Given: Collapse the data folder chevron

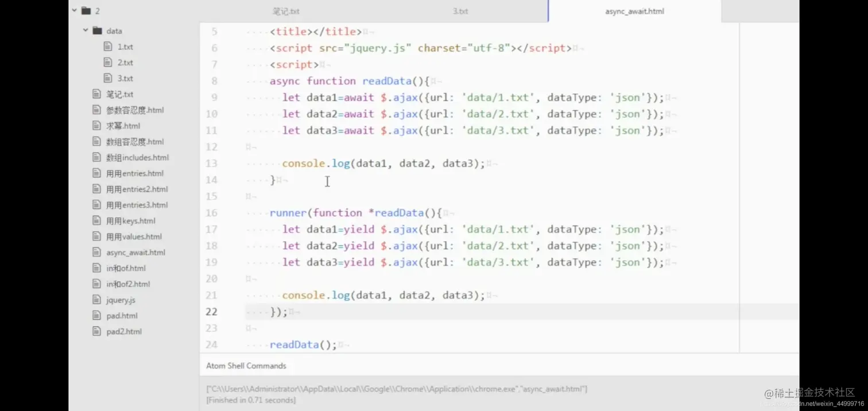Looking at the screenshot, I should 86,30.
